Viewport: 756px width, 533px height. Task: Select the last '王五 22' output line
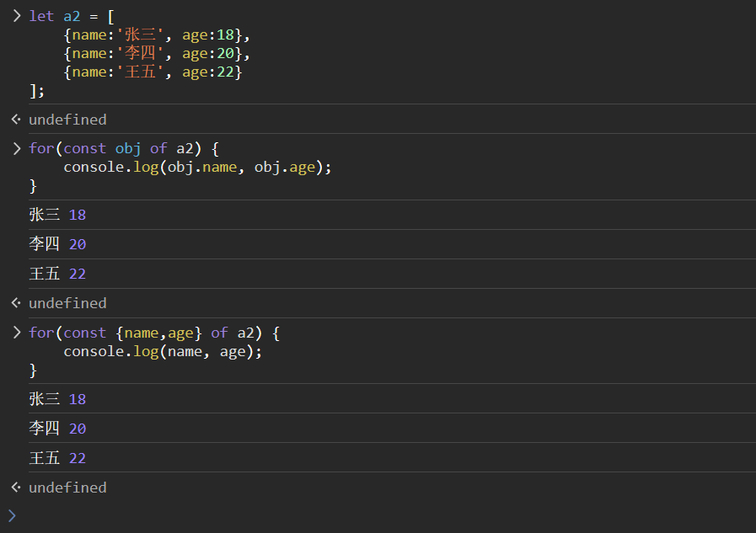(57, 458)
